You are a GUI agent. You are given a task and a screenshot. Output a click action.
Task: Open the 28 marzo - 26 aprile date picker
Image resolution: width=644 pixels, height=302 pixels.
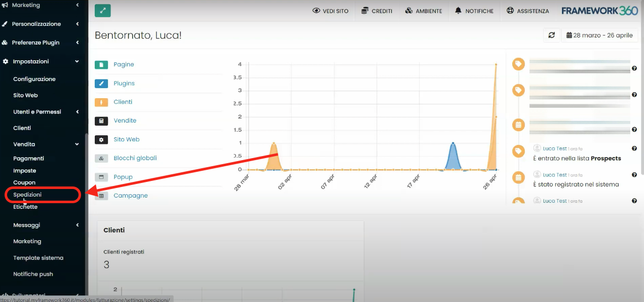tap(599, 35)
